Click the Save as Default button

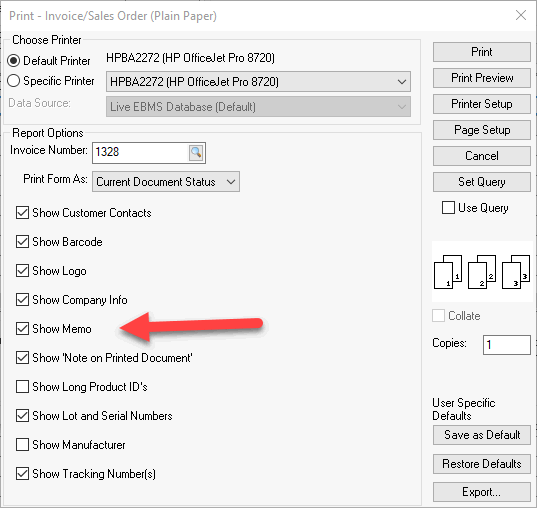(x=482, y=435)
